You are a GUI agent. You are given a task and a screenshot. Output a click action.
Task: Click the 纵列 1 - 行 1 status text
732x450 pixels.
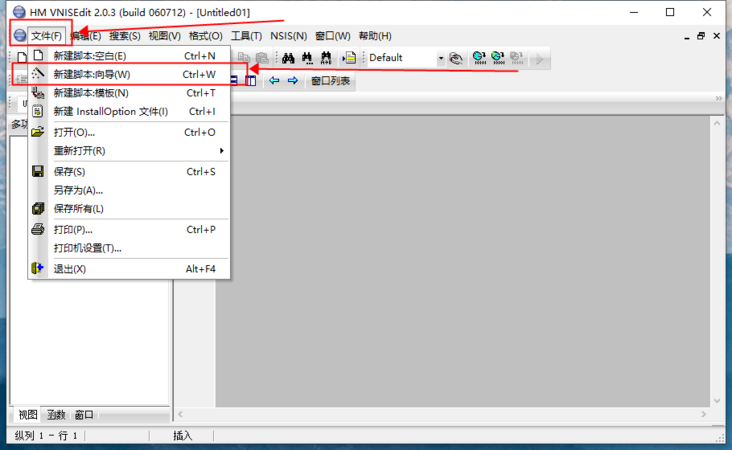coord(46,436)
